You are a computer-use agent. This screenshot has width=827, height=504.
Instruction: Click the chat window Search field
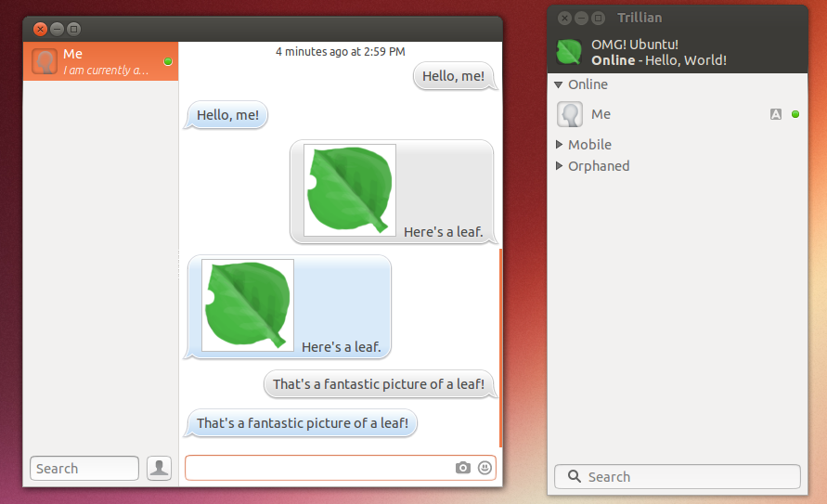point(84,468)
